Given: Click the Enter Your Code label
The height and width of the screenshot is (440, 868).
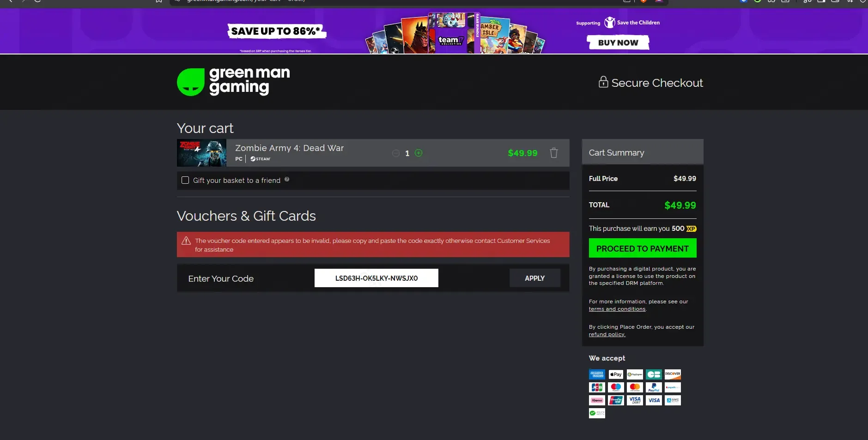Looking at the screenshot, I should point(221,278).
